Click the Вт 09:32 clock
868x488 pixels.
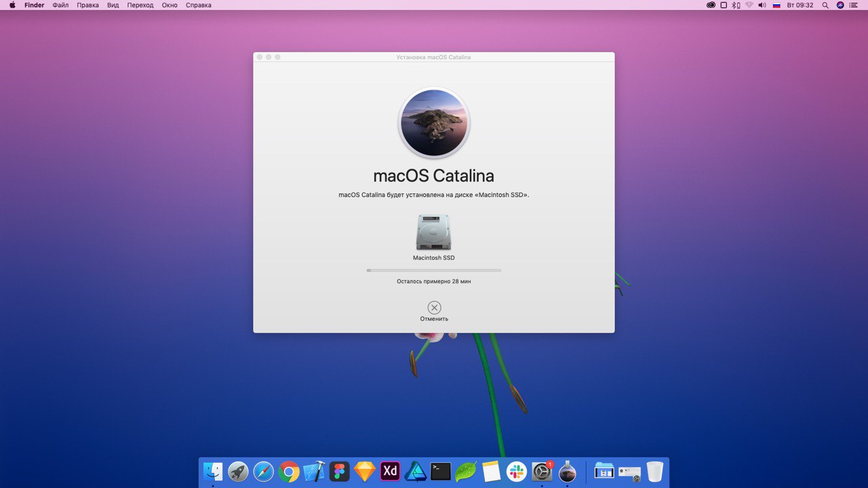[800, 5]
